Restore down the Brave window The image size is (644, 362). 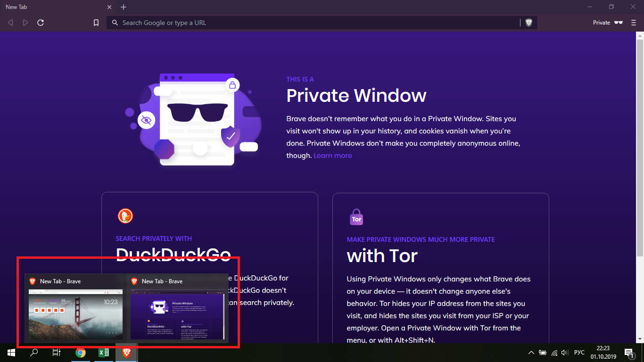[x=611, y=7]
